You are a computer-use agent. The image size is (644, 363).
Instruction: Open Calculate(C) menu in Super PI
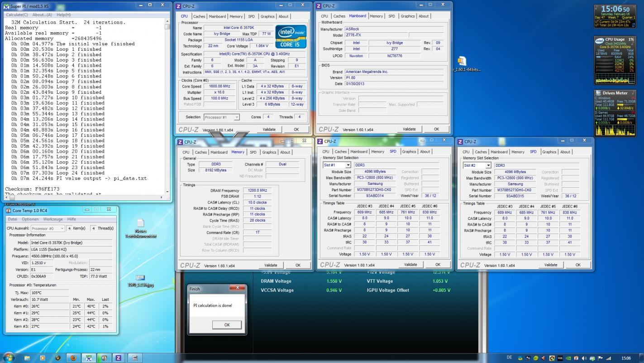point(17,15)
